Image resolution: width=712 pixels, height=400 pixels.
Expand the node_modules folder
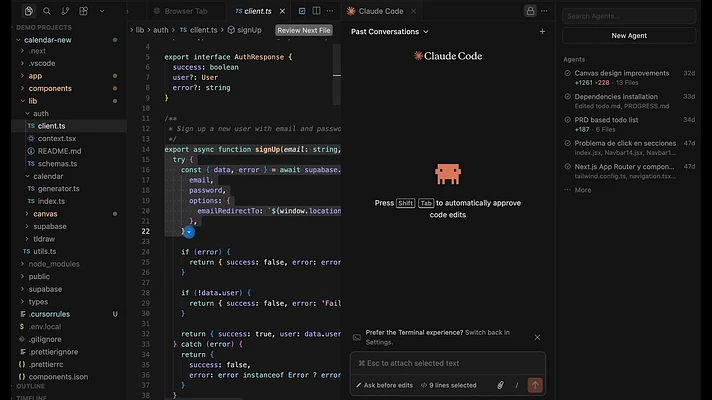(22, 264)
